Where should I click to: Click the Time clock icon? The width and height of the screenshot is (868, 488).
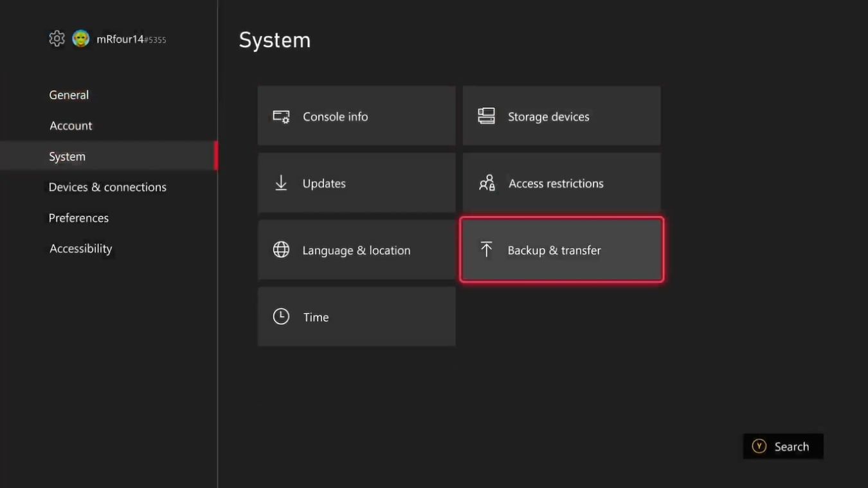(281, 316)
